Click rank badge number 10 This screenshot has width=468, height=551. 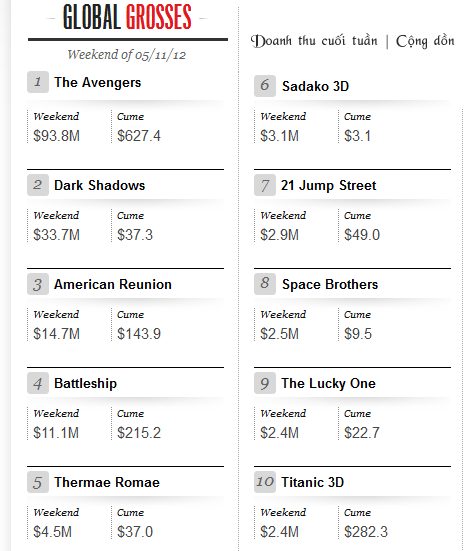pos(265,482)
